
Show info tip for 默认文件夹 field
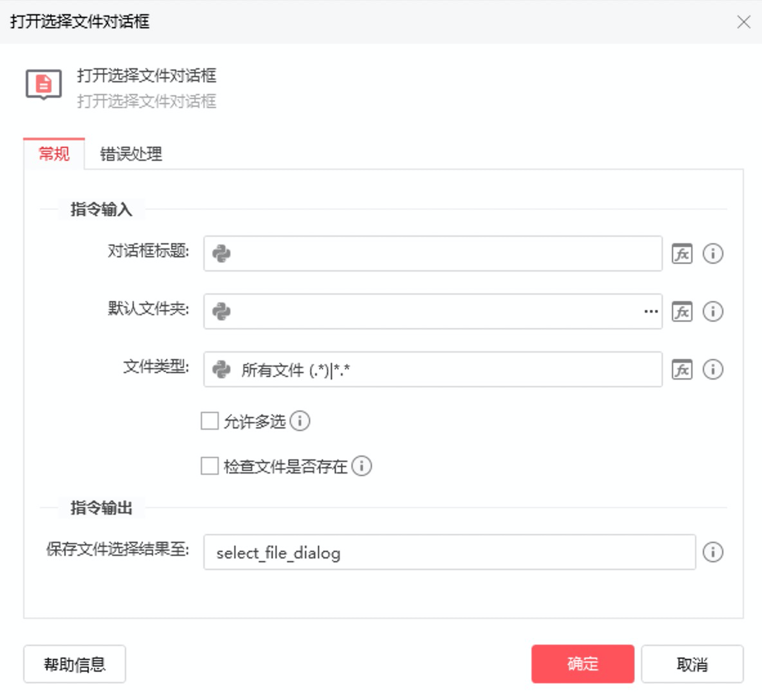(x=712, y=311)
